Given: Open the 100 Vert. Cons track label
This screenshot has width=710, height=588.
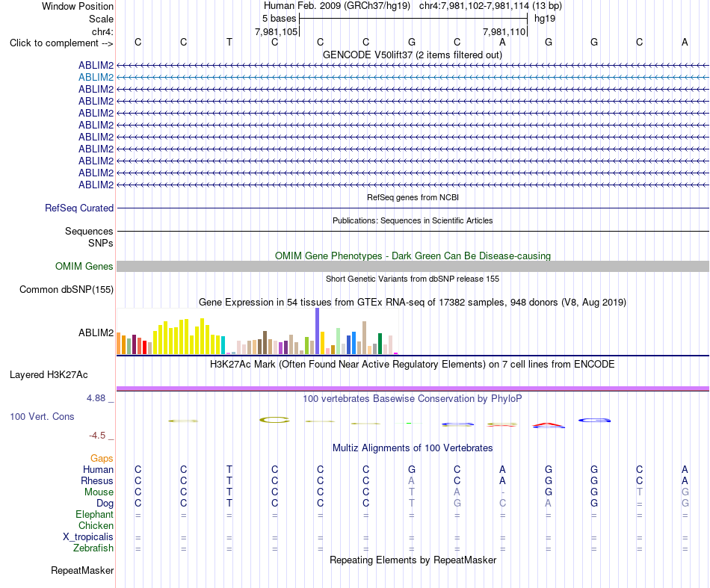Looking at the screenshot, I should point(42,416).
